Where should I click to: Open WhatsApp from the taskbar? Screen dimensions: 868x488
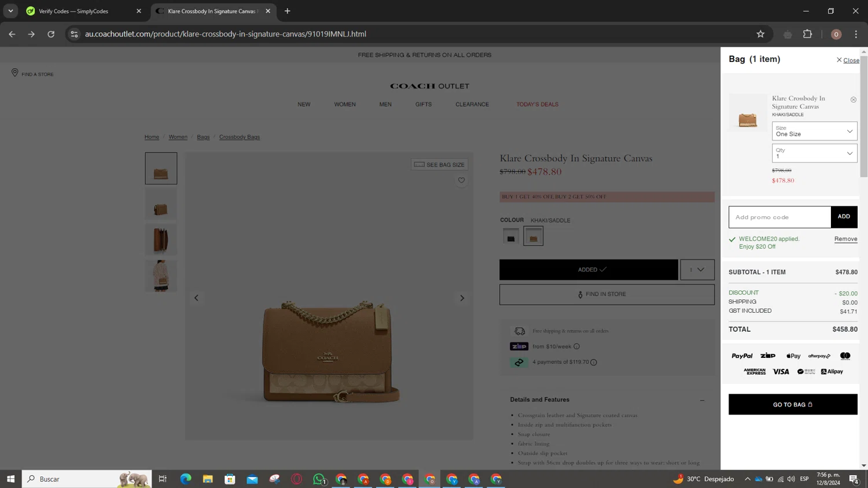tap(319, 479)
